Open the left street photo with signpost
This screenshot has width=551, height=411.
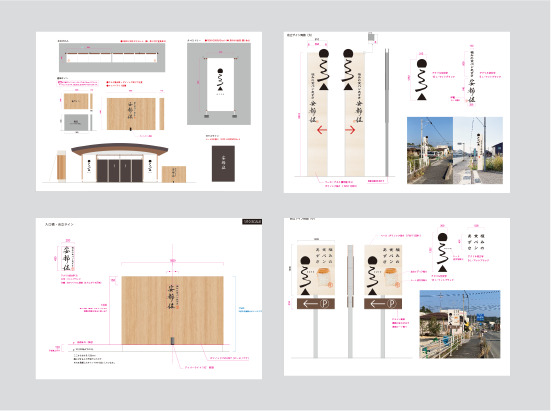(430, 150)
